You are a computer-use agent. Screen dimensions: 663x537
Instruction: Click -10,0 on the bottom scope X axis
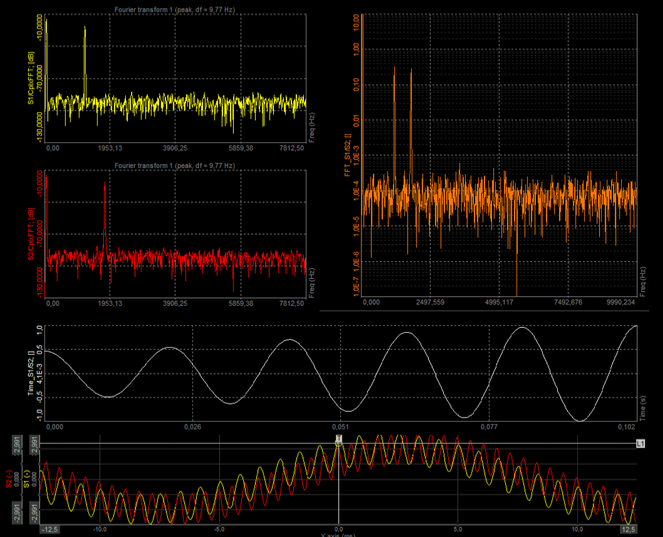100,529
